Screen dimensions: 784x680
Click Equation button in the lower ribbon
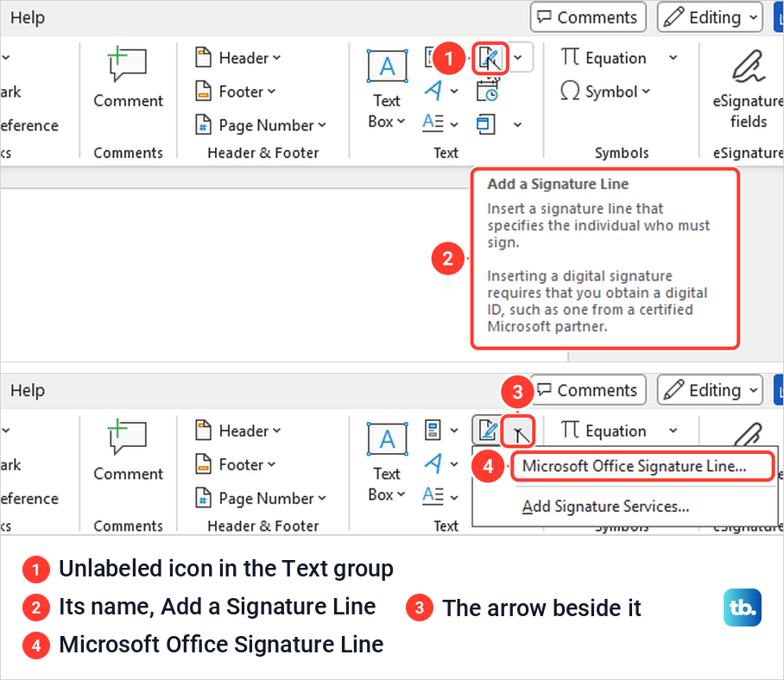[604, 431]
